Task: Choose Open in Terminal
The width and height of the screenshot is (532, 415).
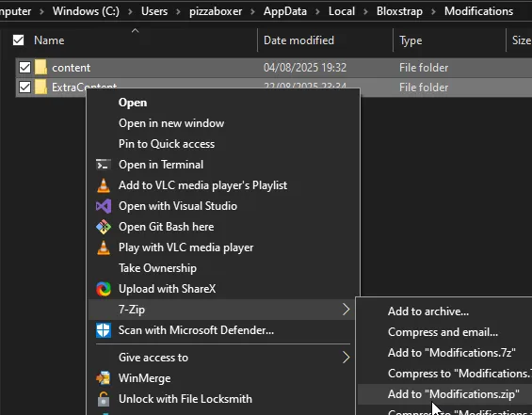Action: [x=223, y=165]
